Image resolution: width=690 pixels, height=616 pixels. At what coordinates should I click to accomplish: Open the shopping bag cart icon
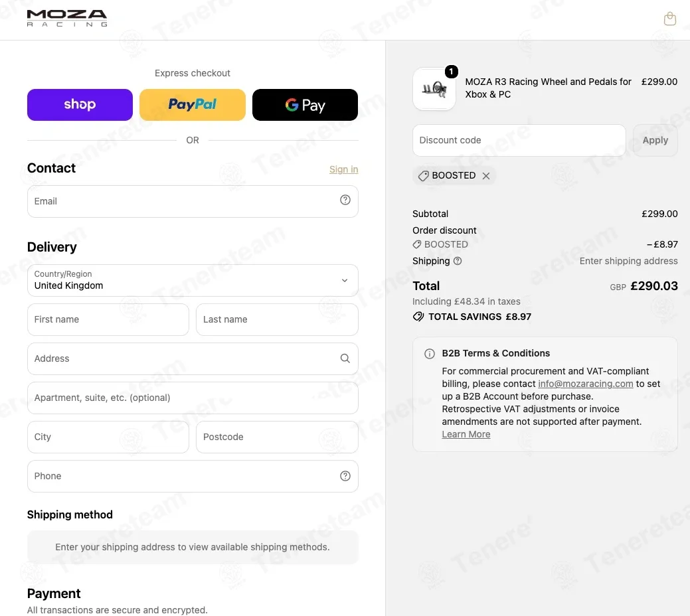(670, 19)
